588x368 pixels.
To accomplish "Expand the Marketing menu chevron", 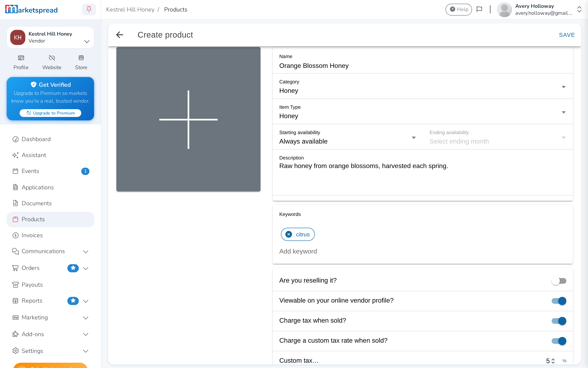I will point(86,318).
